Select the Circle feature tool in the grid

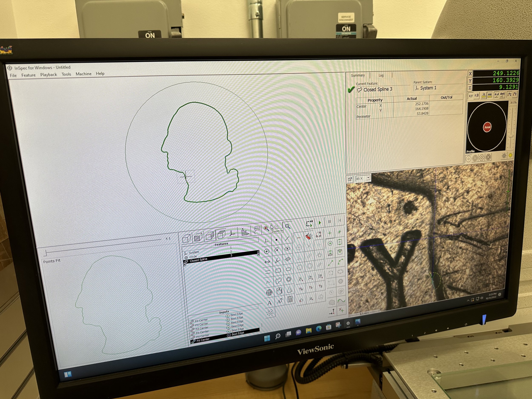point(266,251)
